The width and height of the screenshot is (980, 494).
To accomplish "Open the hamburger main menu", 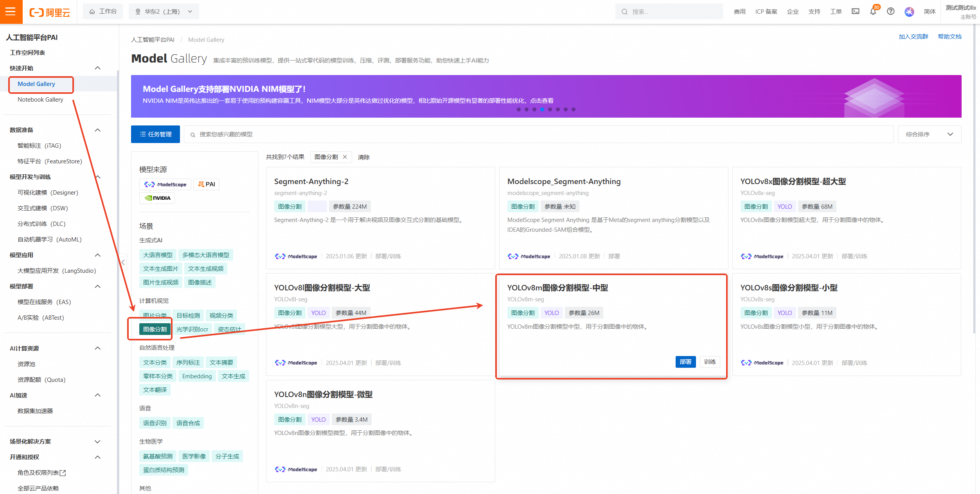I will [11, 12].
